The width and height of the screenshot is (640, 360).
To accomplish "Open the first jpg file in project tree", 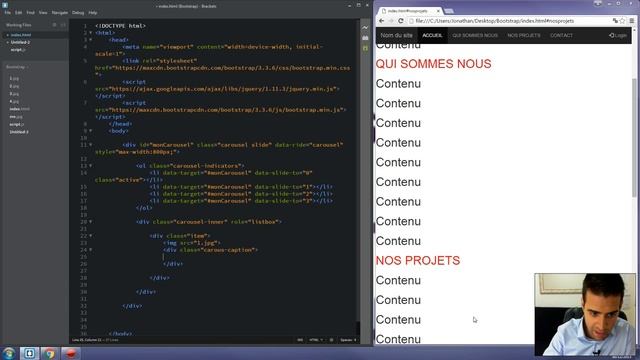I will tap(14, 78).
